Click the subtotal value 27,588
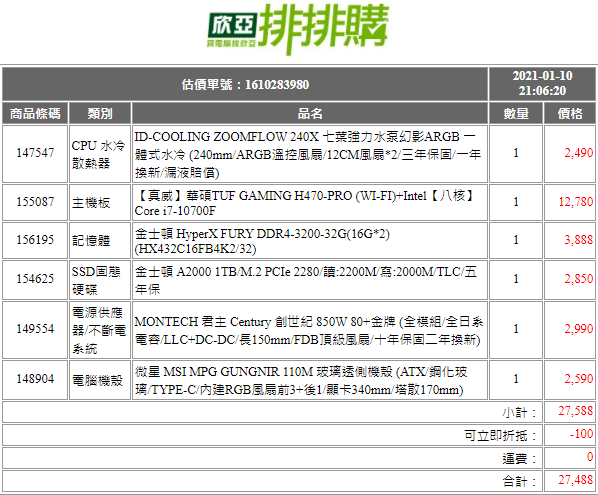598x495 pixels. [575, 411]
